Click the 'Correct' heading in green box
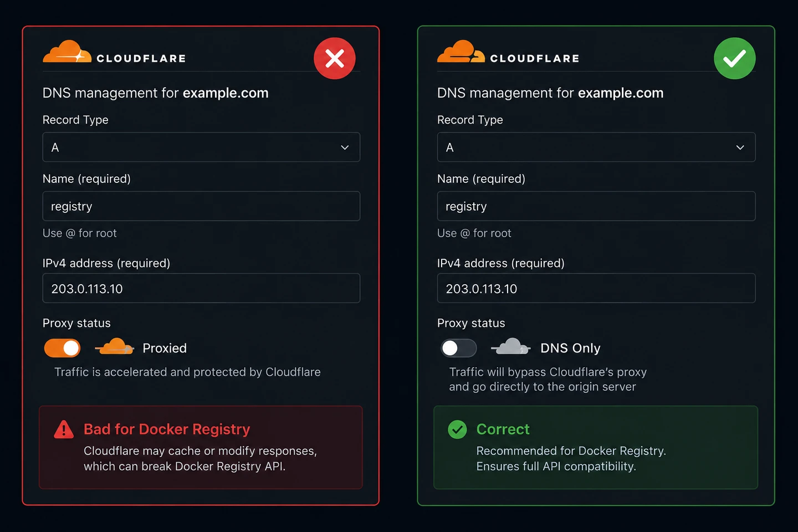The height and width of the screenshot is (532, 798). point(503,429)
